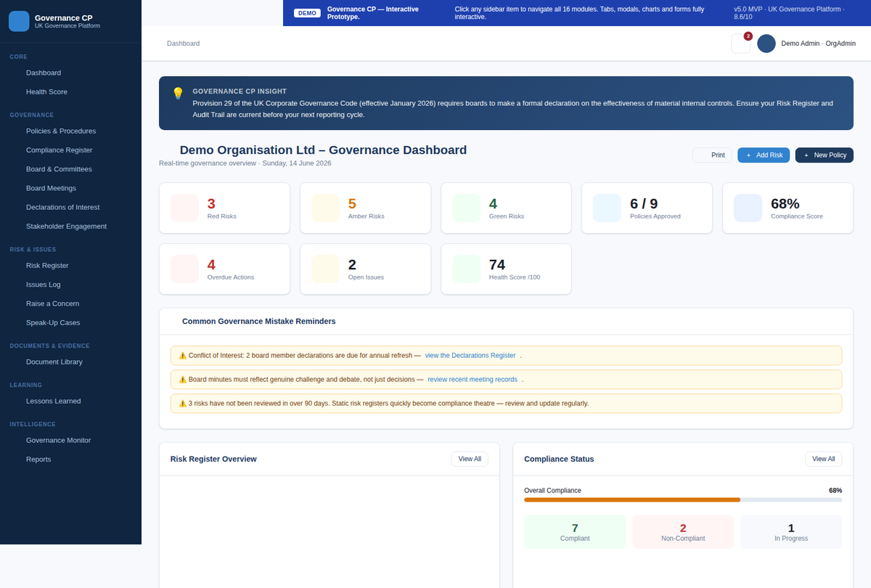The width and height of the screenshot is (871, 588).
Task: Select the Non-Compliant count tile
Action: click(683, 532)
